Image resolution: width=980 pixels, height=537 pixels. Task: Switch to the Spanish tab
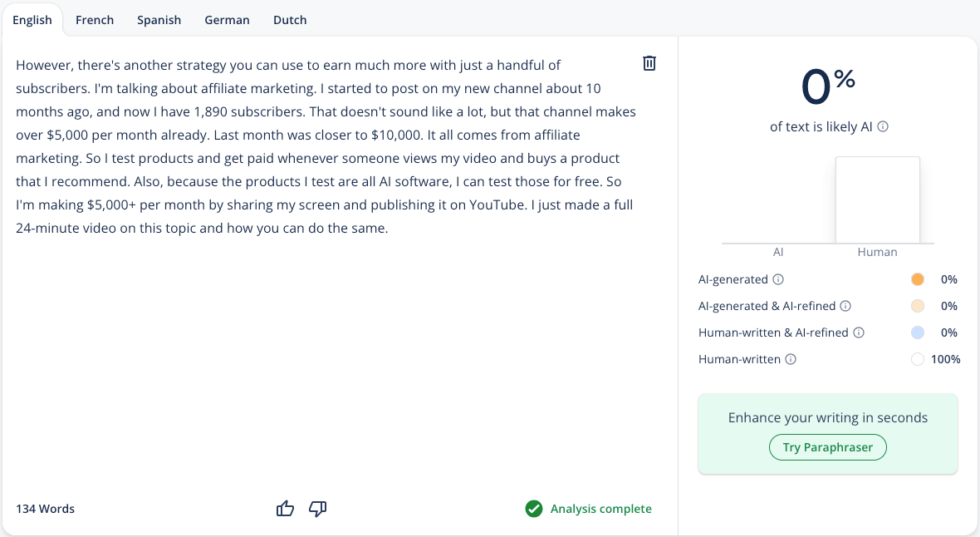159,20
